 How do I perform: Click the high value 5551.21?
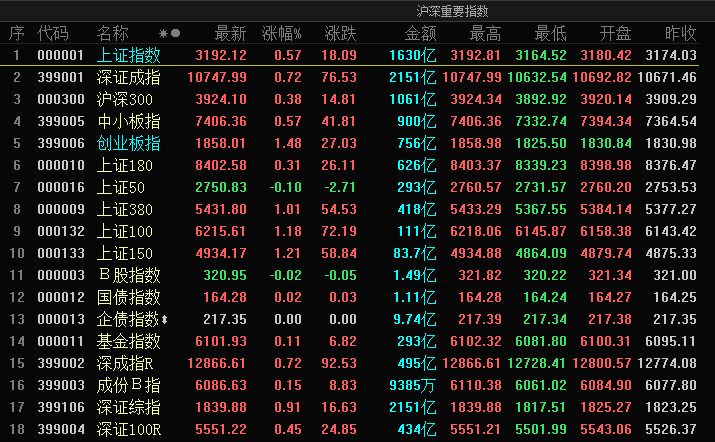click(476, 429)
